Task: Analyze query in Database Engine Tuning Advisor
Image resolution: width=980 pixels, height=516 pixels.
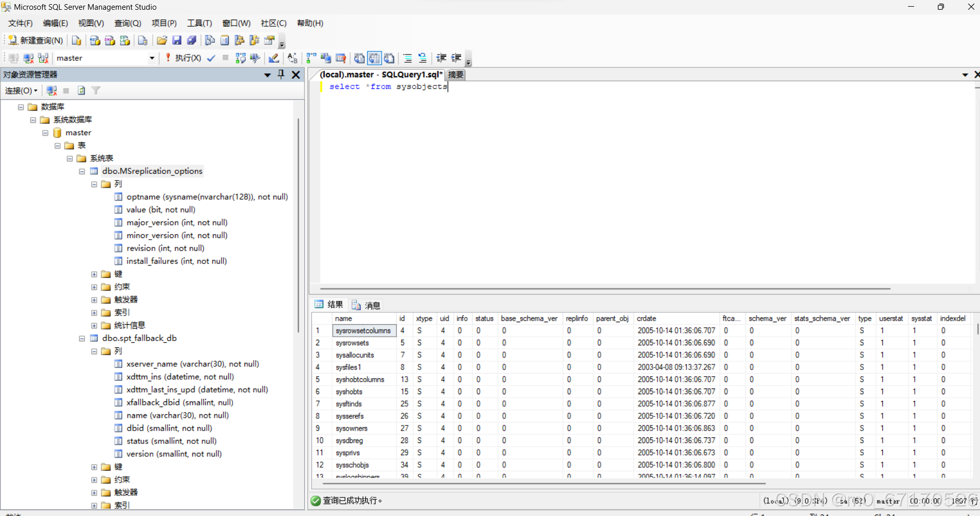Action: [x=255, y=58]
